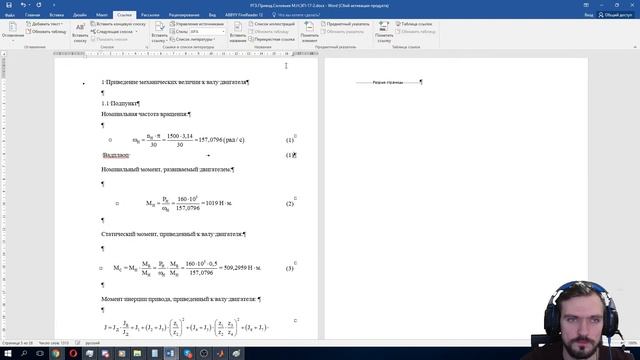
Task: Open ribbon display options icon
Action: tap(586, 5)
